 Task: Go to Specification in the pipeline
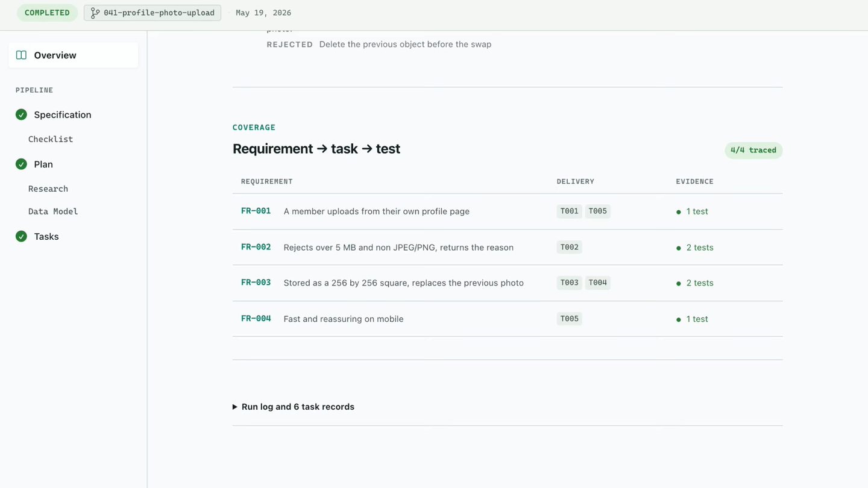pos(63,114)
